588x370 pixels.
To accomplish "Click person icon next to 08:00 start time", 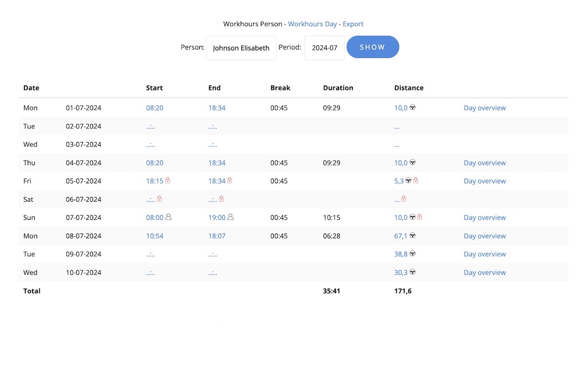I will [168, 217].
